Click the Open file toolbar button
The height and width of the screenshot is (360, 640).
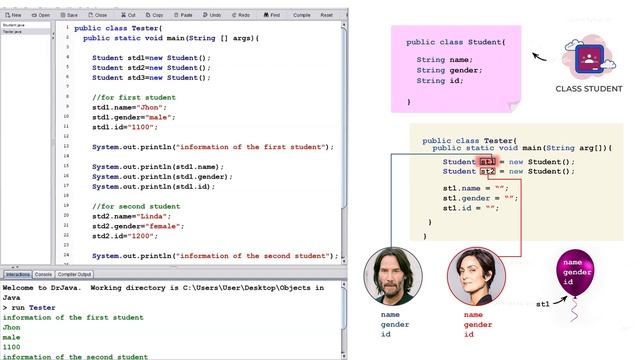[41, 15]
